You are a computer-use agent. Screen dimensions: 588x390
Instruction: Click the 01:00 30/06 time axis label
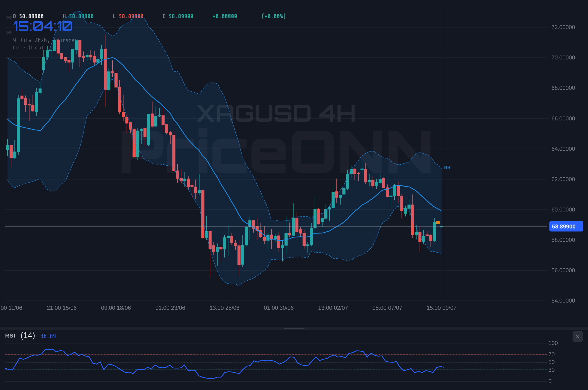coord(279,308)
